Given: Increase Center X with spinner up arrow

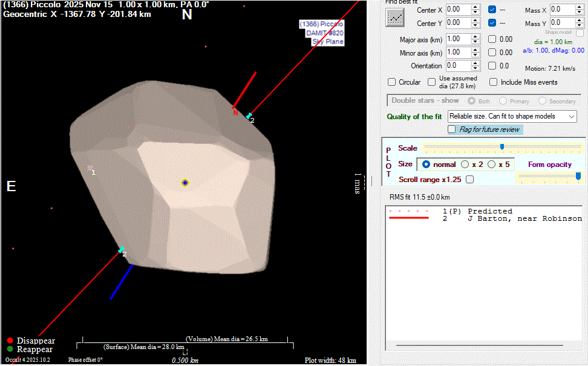Looking at the screenshot, I should [x=475, y=7].
